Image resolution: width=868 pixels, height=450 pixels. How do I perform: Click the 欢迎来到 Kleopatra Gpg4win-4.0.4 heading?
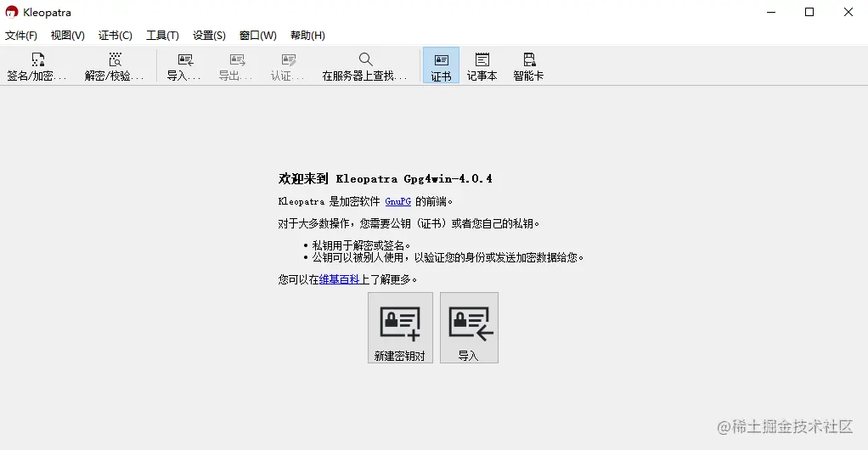(386, 178)
